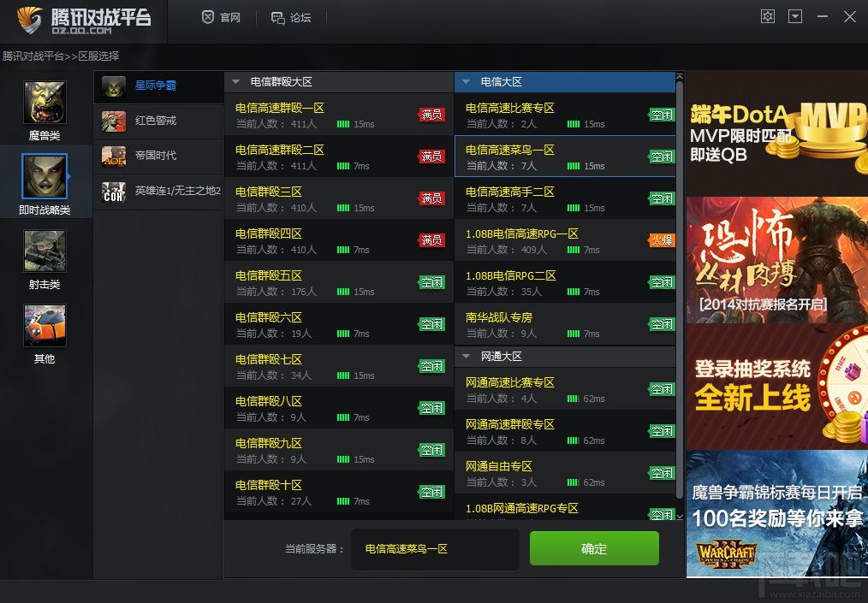Click the server list scrollbar down arrow

point(680,516)
